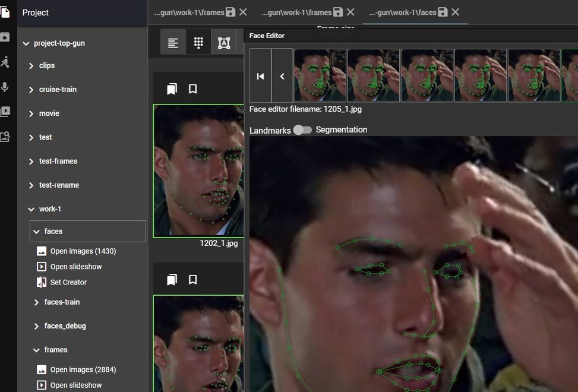
Task: Click the 1202_1.jpg filename label
Action: pyautogui.click(x=219, y=243)
